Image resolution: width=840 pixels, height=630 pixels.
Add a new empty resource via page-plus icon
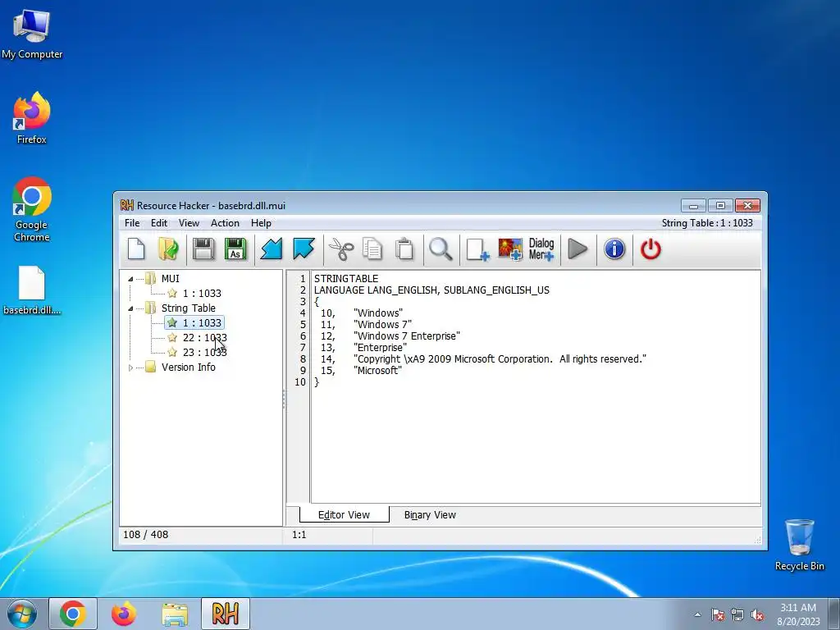477,249
